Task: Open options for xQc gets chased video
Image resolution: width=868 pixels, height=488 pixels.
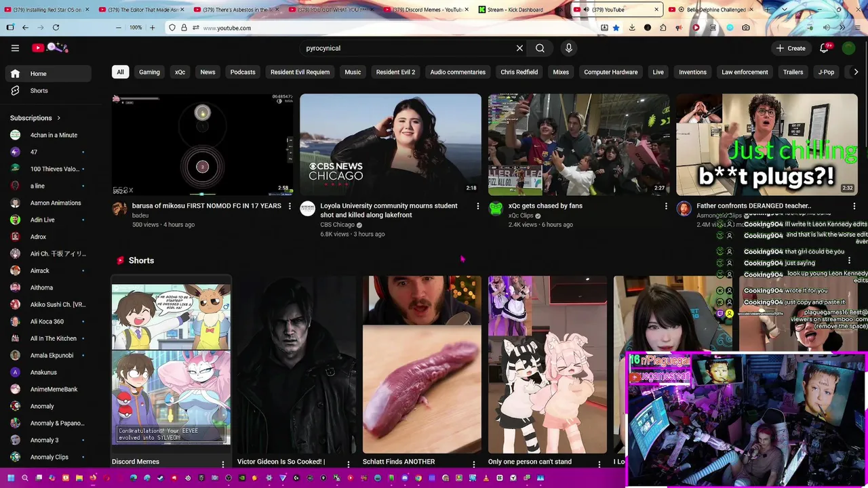Action: (x=666, y=206)
